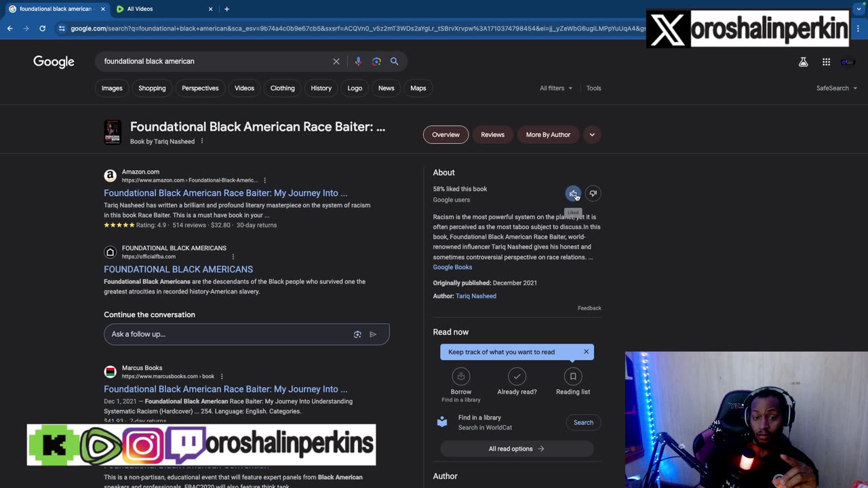Screen dimensions: 868x488
Task: Open Search Labs flask icon
Action: (x=803, y=62)
